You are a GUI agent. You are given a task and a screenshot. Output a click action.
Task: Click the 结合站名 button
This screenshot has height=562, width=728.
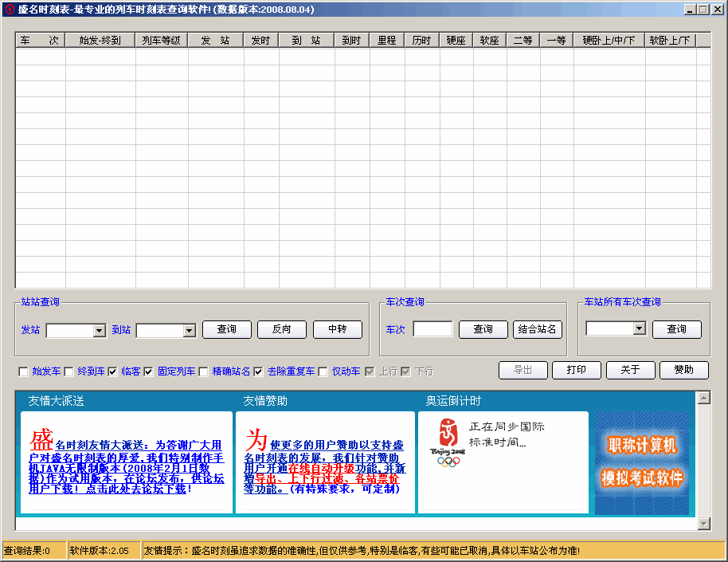point(538,329)
